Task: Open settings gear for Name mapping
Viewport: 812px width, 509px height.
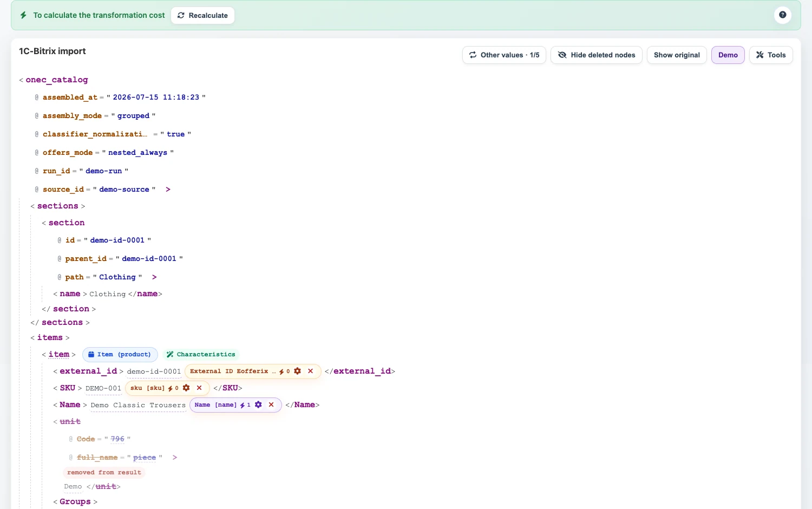Action: 258,404
